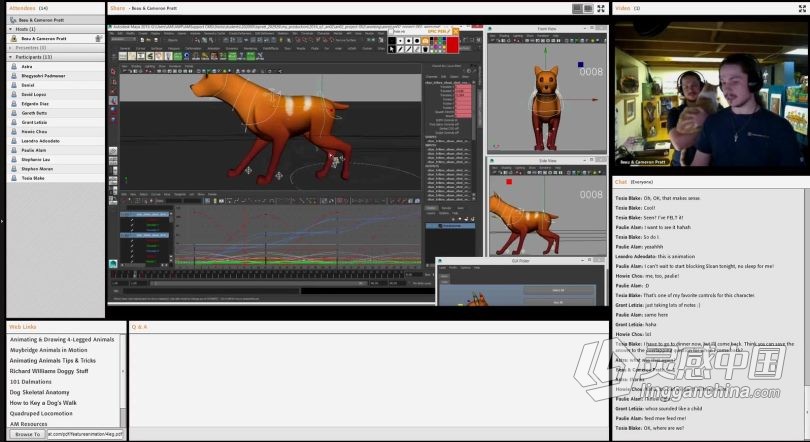Collapse the Participants (13) group
810x442 pixels.
(x=10, y=57)
